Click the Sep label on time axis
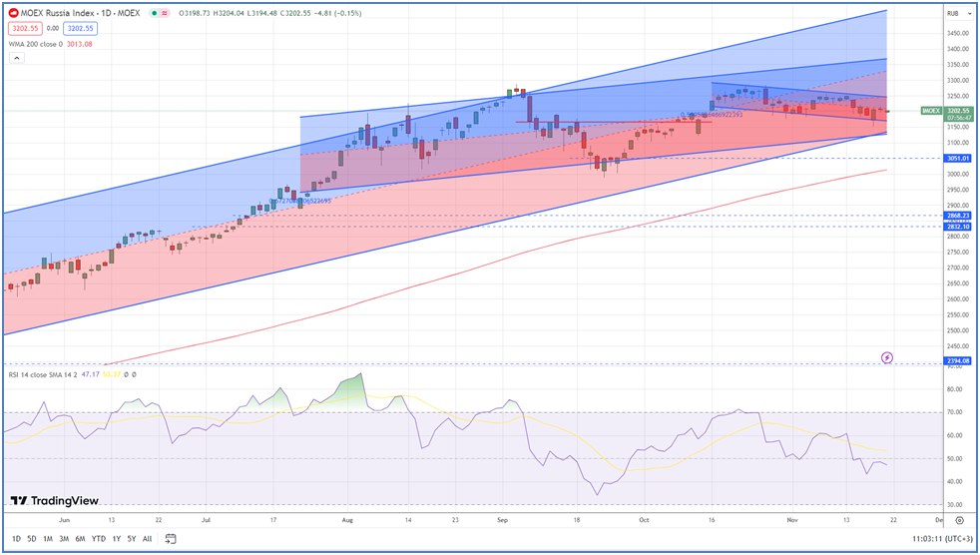This screenshot has height=555, width=980. point(503,520)
